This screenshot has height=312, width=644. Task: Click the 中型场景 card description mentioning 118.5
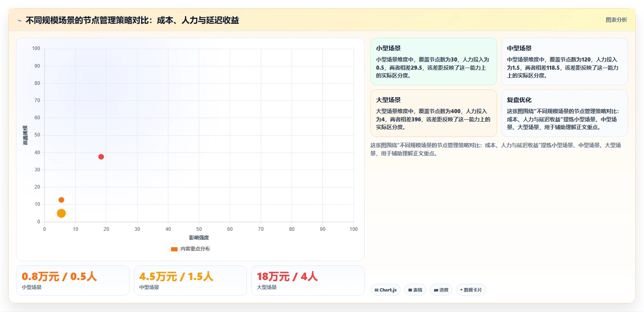(563, 68)
